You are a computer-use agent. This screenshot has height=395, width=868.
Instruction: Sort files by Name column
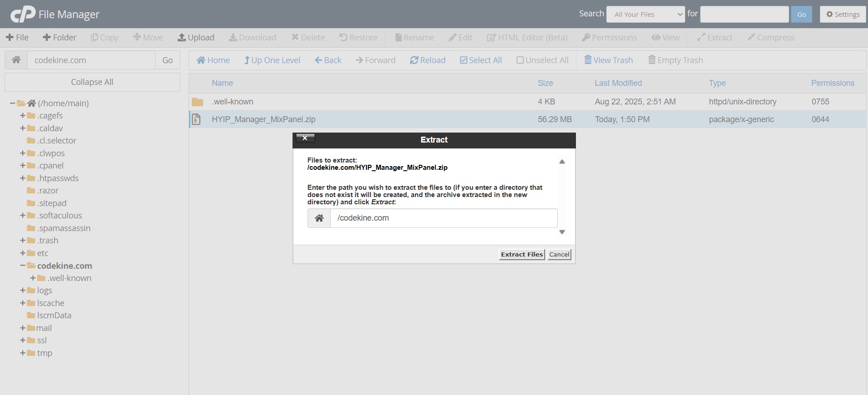tap(222, 83)
